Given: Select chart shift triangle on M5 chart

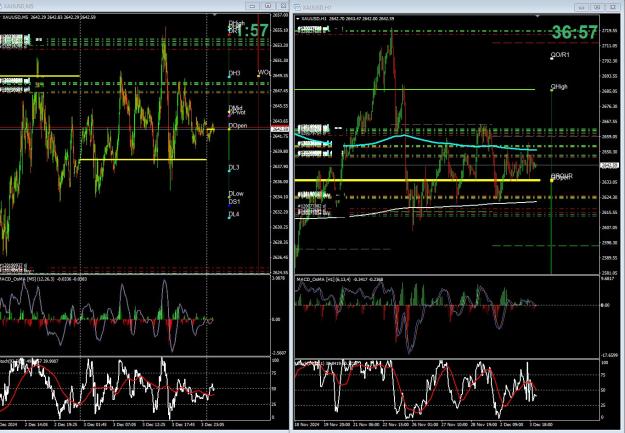Looking at the screenshot, I should pos(214,15).
